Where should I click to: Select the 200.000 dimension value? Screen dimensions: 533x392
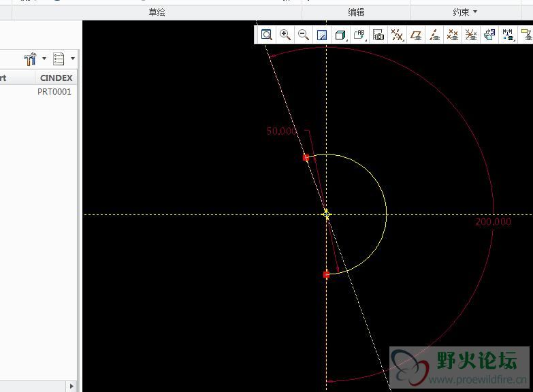494,222
